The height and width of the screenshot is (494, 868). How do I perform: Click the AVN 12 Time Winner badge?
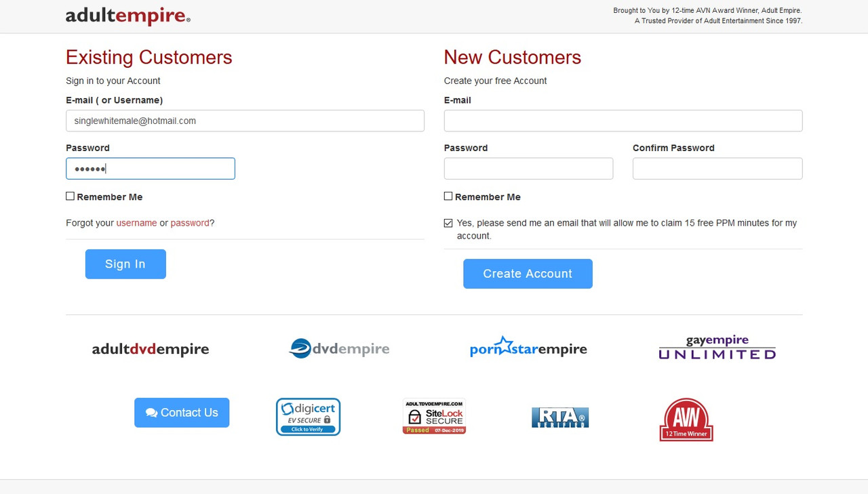coord(686,419)
